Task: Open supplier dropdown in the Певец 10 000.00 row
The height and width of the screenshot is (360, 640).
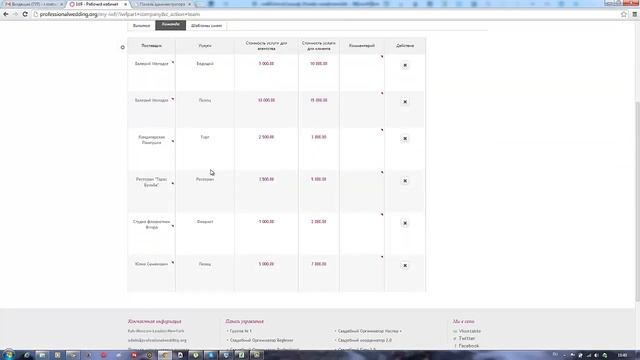Action: pyautogui.click(x=173, y=99)
